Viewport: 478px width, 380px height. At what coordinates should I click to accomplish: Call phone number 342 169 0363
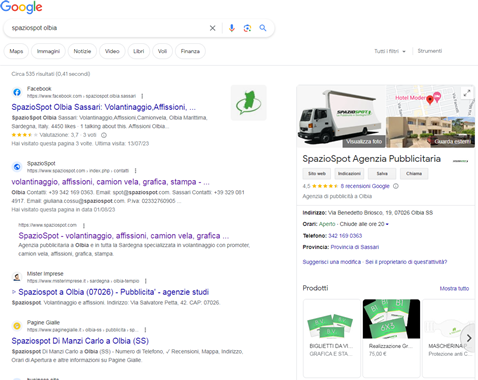(x=345, y=236)
